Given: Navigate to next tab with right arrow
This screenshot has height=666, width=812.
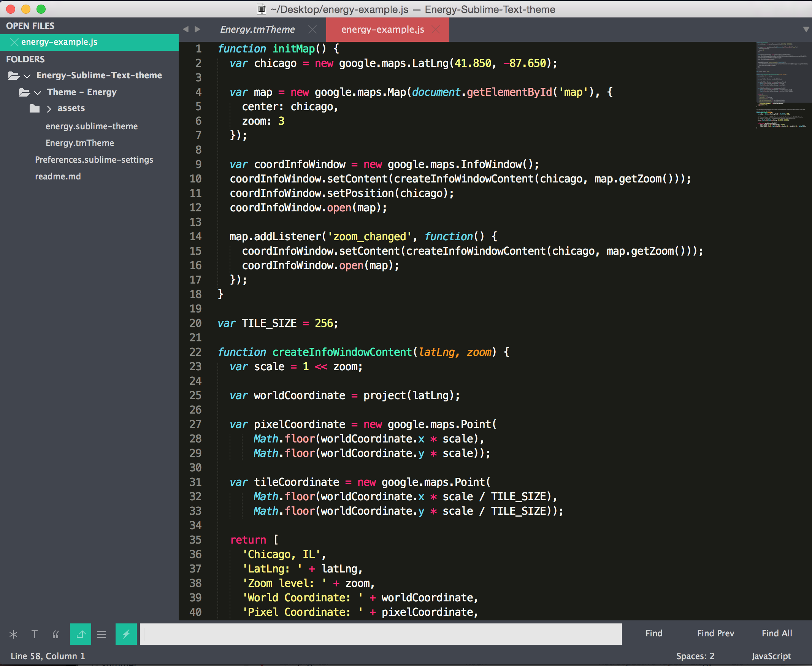Looking at the screenshot, I should pos(198,30).
